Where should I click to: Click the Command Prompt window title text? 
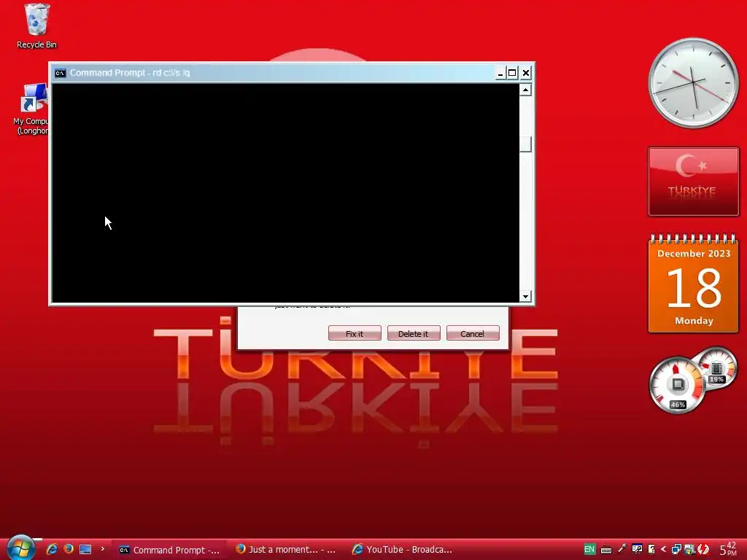(130, 73)
